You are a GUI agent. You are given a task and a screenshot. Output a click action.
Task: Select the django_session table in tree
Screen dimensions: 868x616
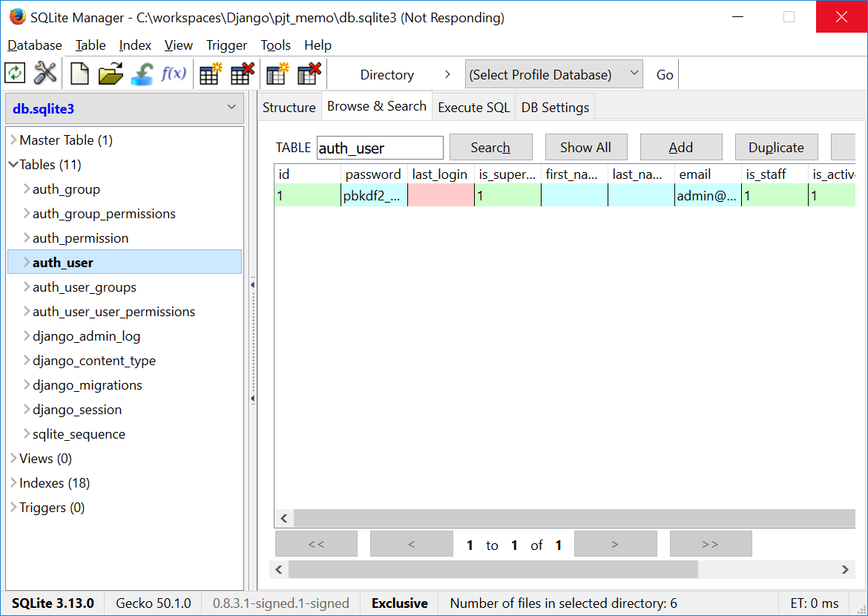point(77,410)
